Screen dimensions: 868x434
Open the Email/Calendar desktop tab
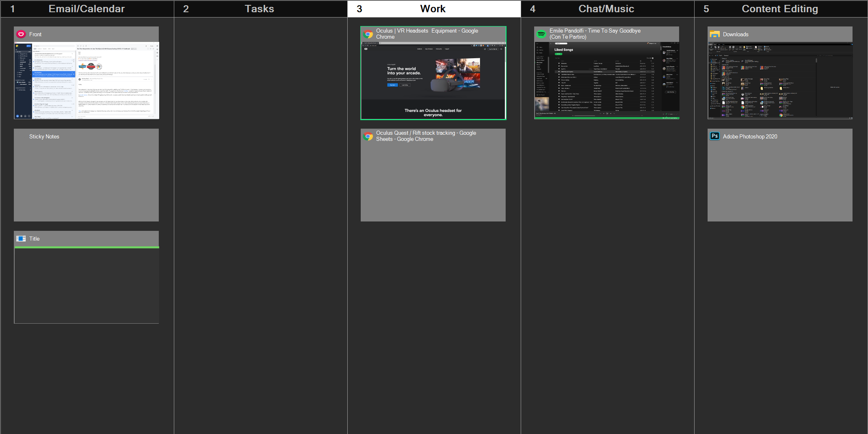click(86, 9)
